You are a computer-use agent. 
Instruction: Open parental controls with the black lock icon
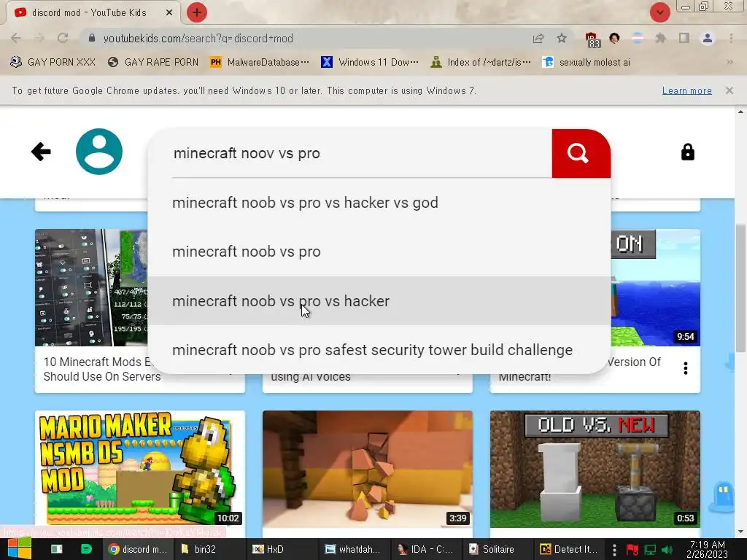[x=687, y=152]
